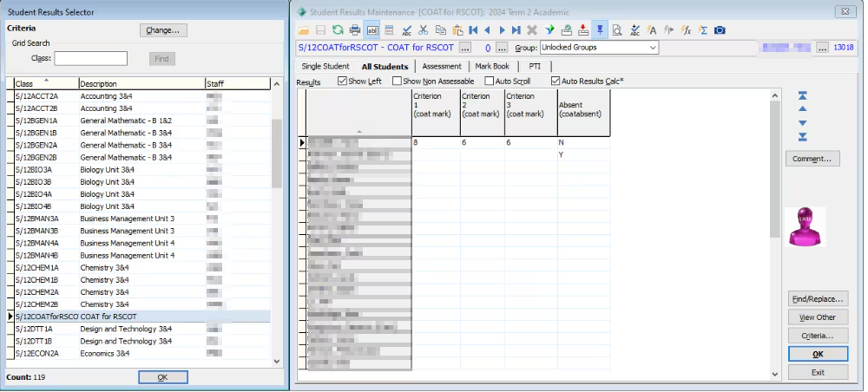Click the lightning sigma sum icon
Screen dimensions: 868x392
tap(702, 30)
